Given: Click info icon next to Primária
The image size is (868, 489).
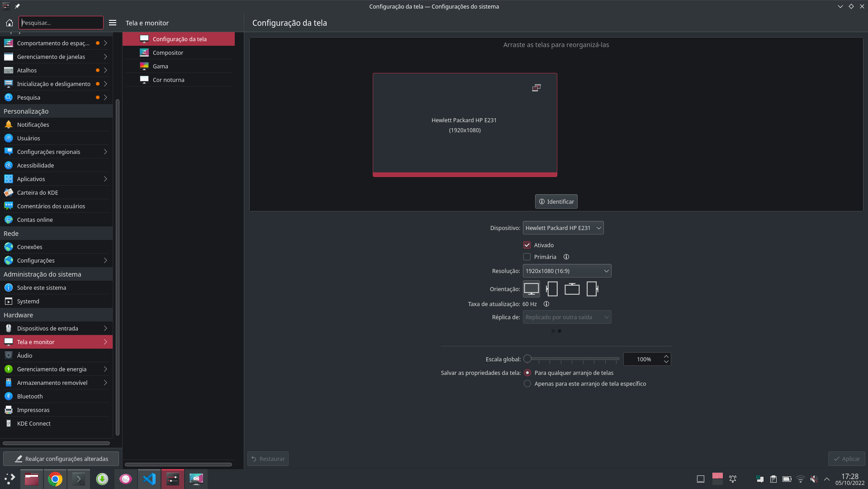Looking at the screenshot, I should click(566, 257).
